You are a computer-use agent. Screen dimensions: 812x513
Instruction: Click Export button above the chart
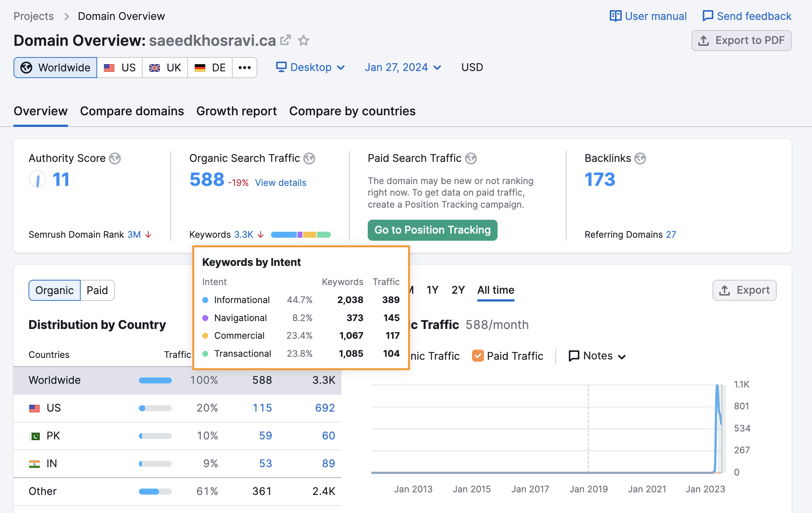point(744,290)
